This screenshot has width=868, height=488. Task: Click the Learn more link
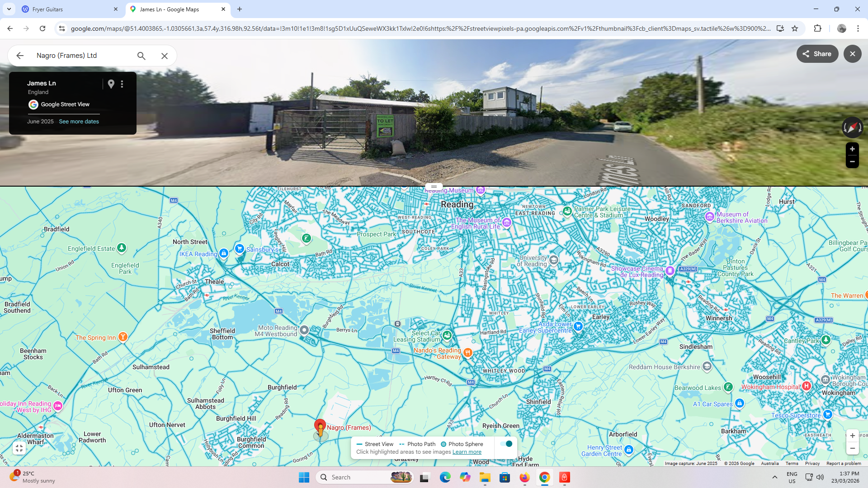[x=467, y=452]
